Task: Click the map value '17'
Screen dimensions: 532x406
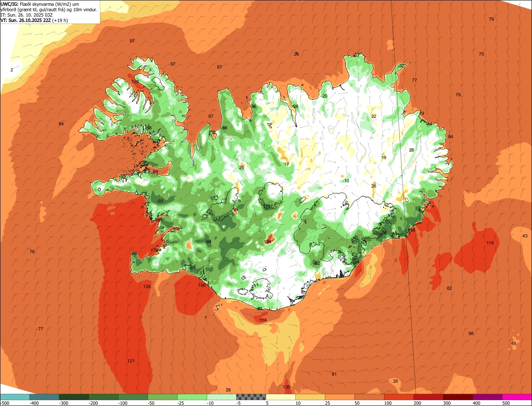Action: (x=286, y=164)
